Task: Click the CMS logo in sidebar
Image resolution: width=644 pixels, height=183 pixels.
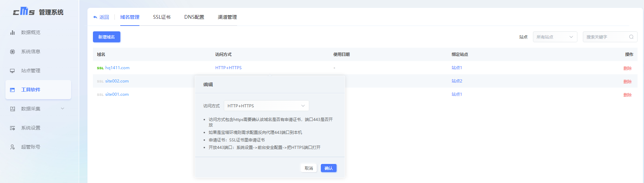Action: pos(24,12)
